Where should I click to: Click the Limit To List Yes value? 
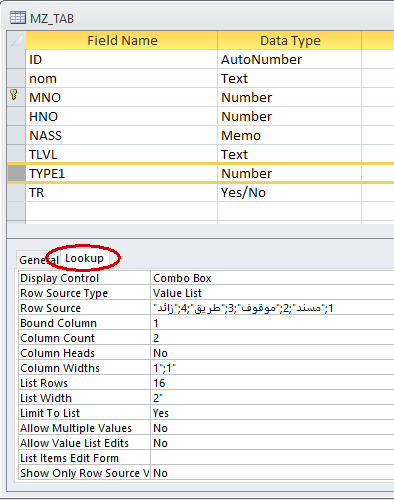pos(272,413)
